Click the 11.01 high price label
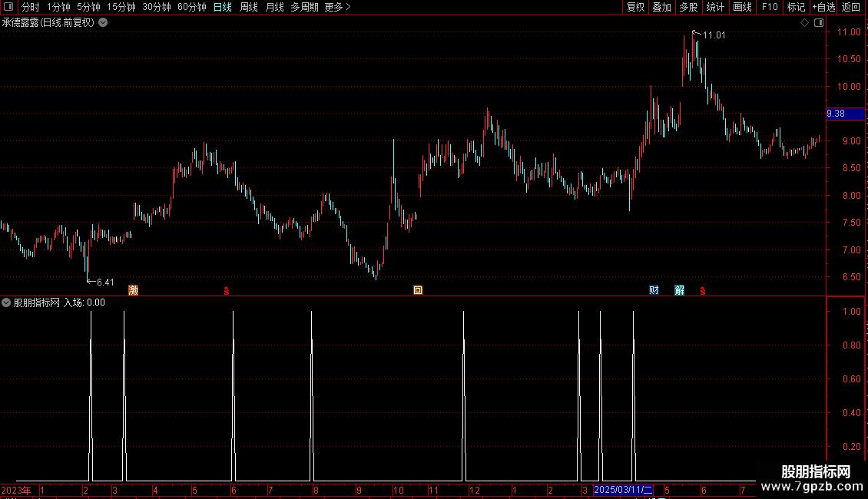This screenshot has width=868, height=499. click(714, 35)
